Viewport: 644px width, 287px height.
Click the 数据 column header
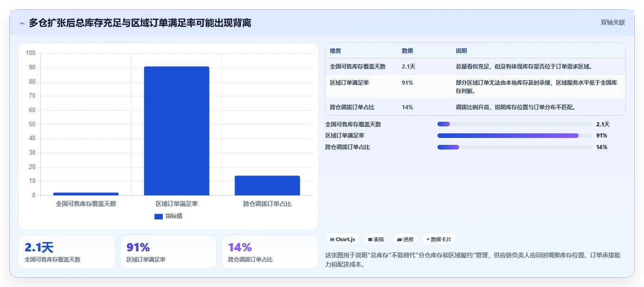click(407, 51)
